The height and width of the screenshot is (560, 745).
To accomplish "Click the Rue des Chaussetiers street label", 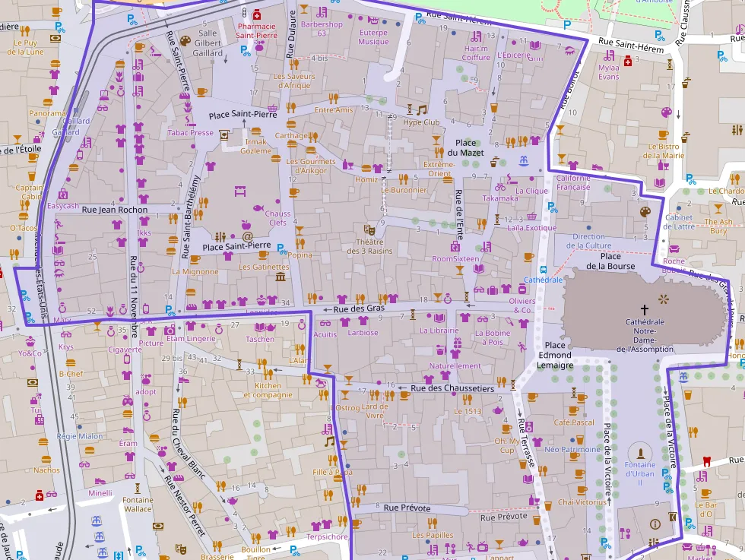I will pyautogui.click(x=452, y=388).
